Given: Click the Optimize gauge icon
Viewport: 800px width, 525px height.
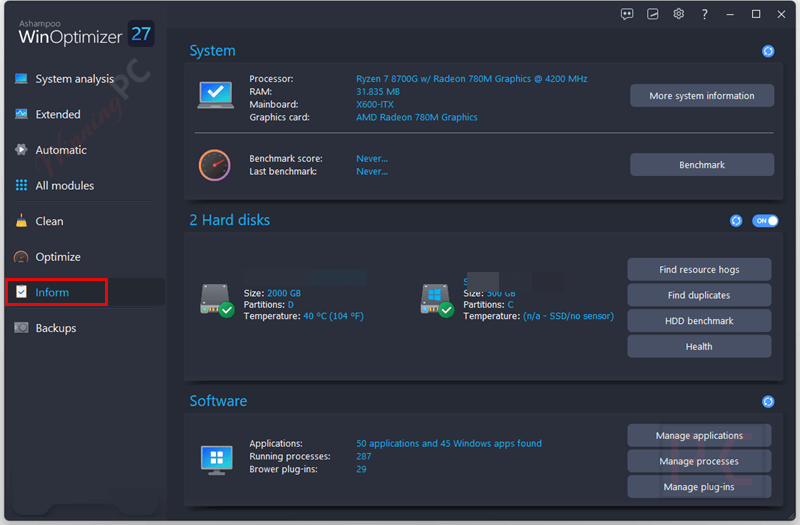Looking at the screenshot, I should (x=21, y=257).
